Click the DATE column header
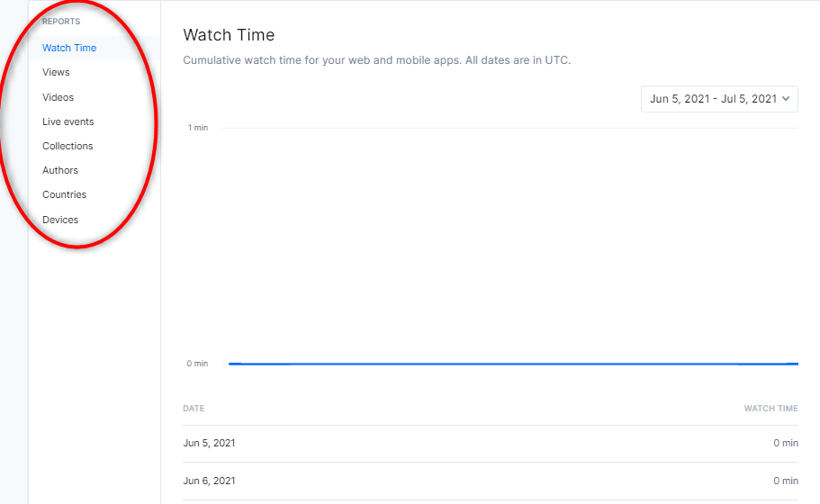Image resolution: width=820 pixels, height=504 pixels. pyautogui.click(x=194, y=409)
